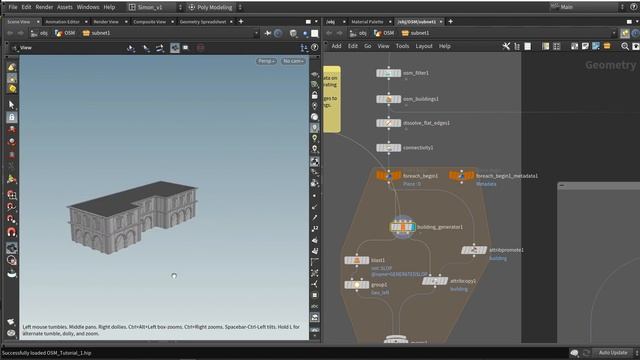Close the Scene View tab
The height and width of the screenshot is (360, 640).
click(38, 22)
